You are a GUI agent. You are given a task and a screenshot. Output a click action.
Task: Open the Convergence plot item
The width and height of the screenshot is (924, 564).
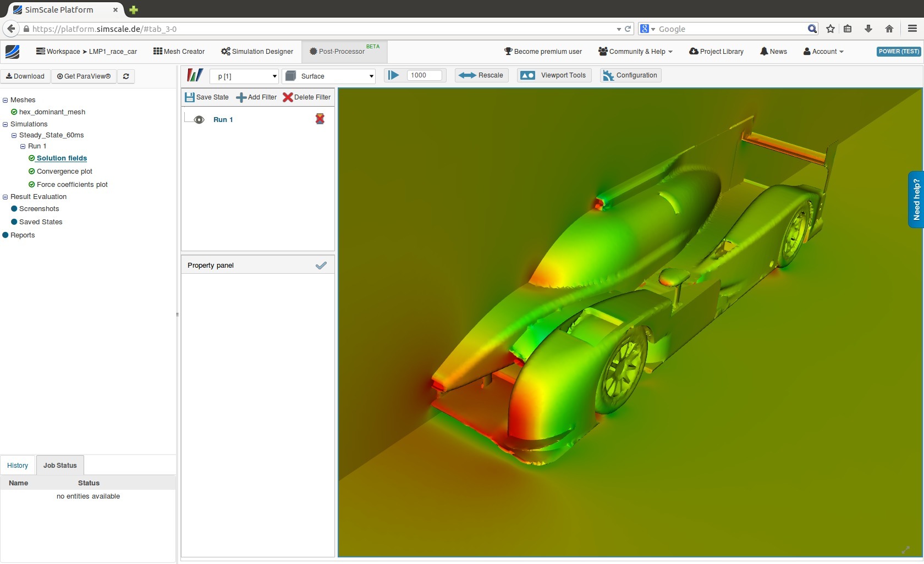(64, 172)
